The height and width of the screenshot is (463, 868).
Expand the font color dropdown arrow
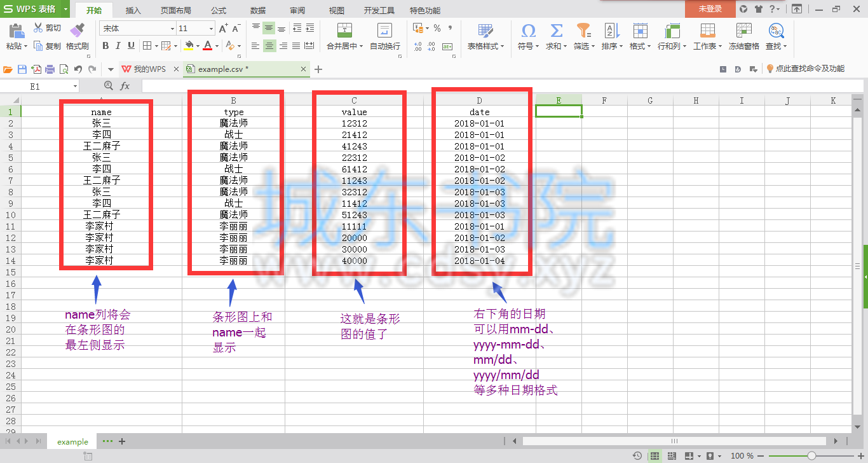coord(217,46)
